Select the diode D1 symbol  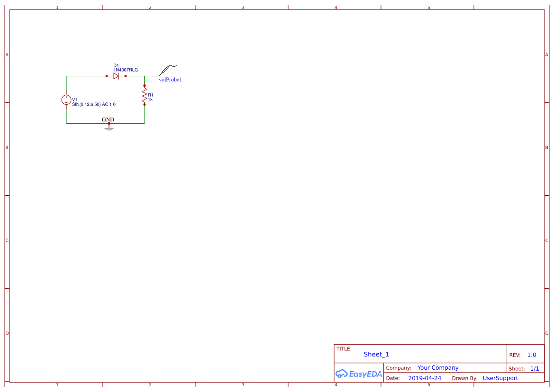[x=116, y=76]
